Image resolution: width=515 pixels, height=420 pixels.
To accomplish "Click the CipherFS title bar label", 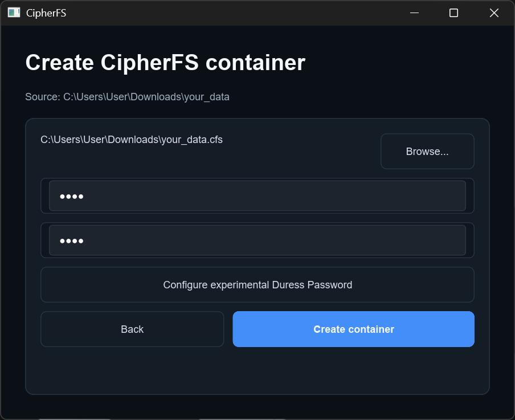I will coord(46,13).
